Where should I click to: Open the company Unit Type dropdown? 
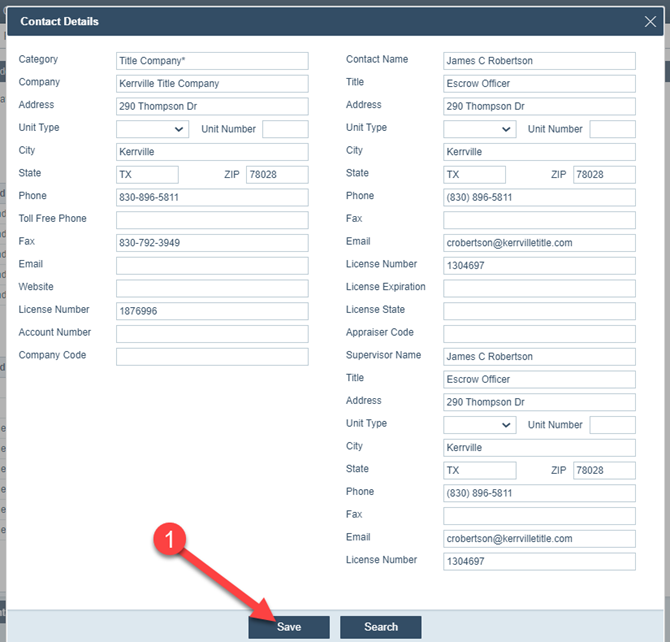[152, 129]
